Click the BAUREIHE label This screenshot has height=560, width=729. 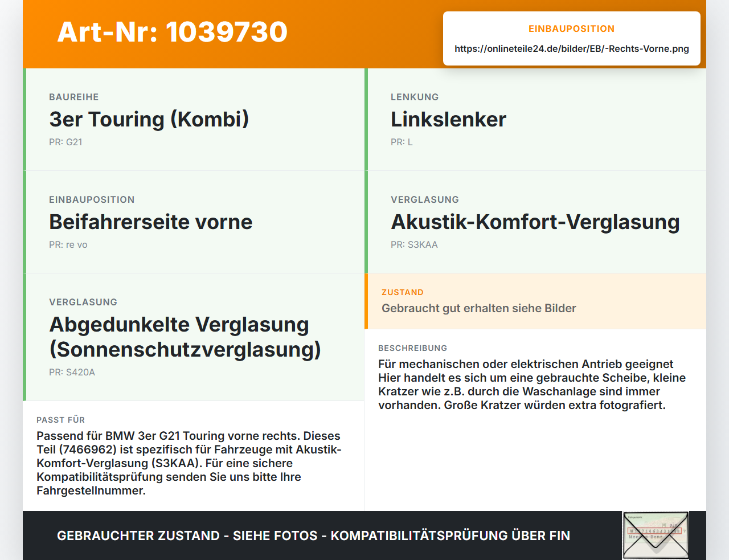click(74, 97)
